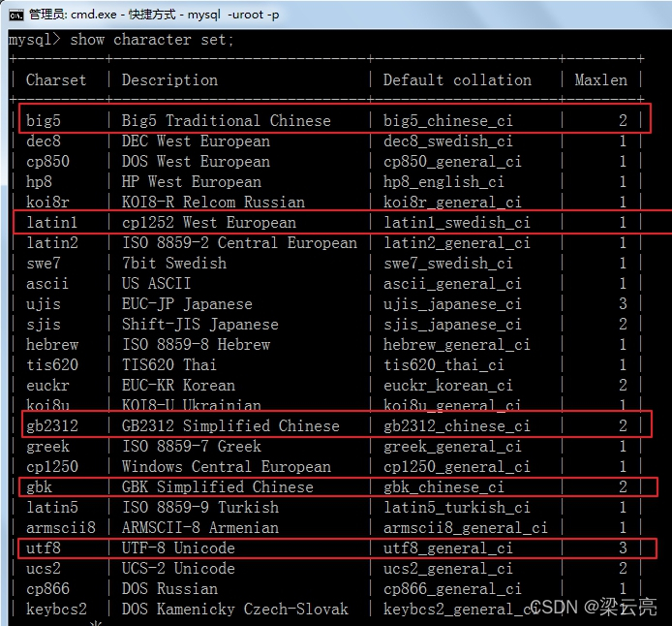
Task: Click the 'ujis_japanese_ci' collation
Action: click(x=452, y=304)
